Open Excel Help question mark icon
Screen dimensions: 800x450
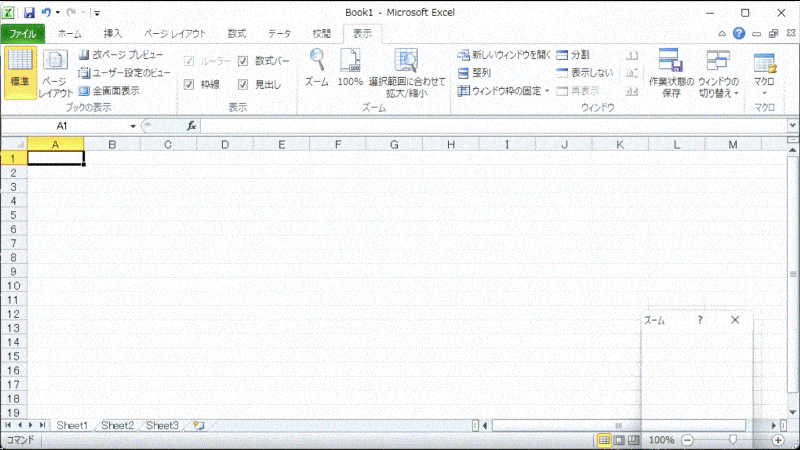[739, 33]
